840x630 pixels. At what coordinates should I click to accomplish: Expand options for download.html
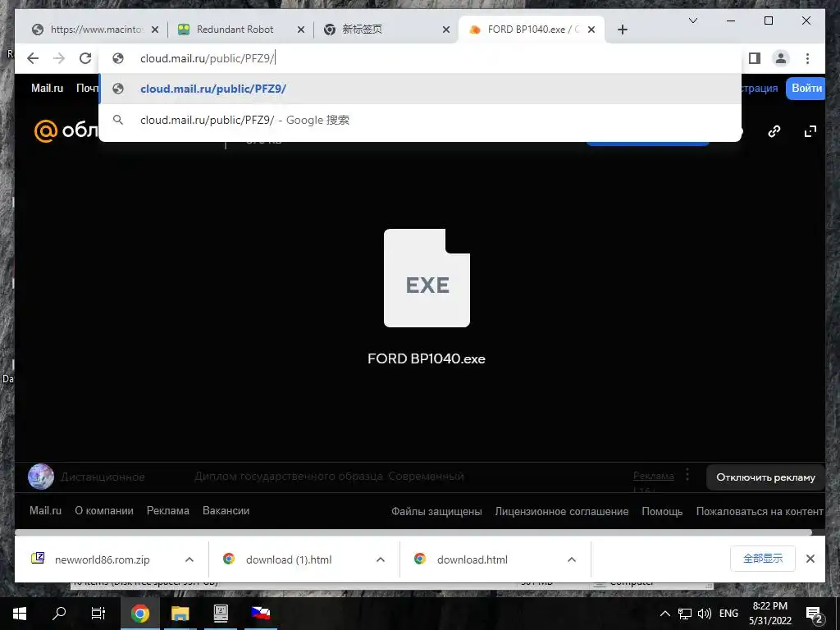(572, 559)
